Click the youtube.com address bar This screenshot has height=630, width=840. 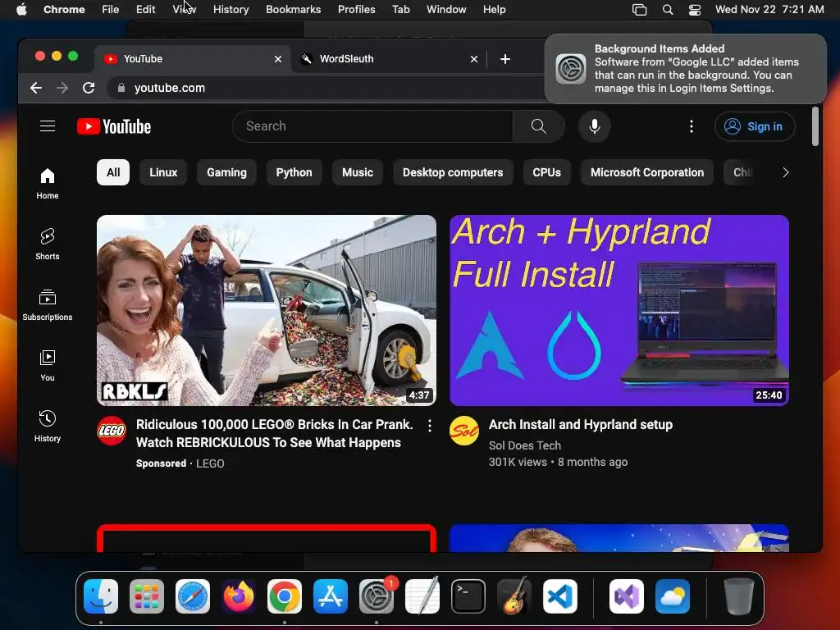(x=326, y=88)
